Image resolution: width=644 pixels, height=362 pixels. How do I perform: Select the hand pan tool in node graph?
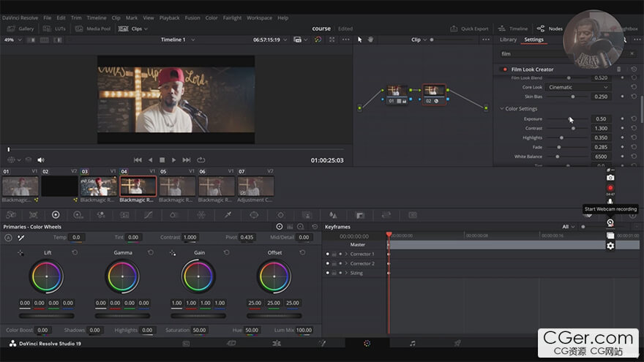click(x=370, y=39)
